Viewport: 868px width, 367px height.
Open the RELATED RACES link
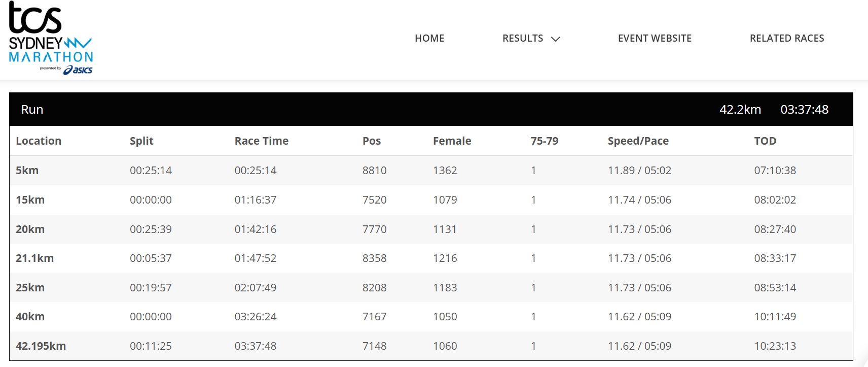[787, 38]
